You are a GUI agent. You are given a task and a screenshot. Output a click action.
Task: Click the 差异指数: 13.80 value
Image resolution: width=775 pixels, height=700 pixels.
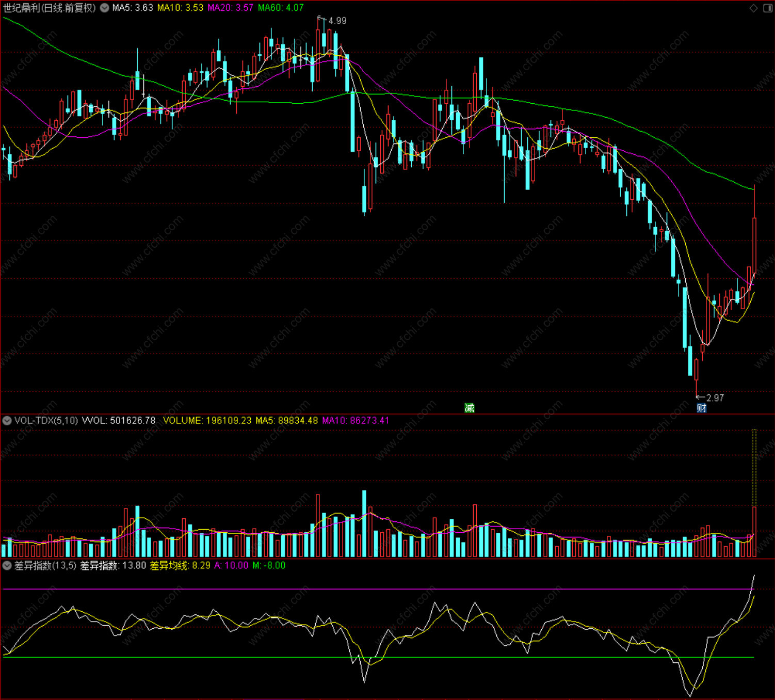(113, 565)
